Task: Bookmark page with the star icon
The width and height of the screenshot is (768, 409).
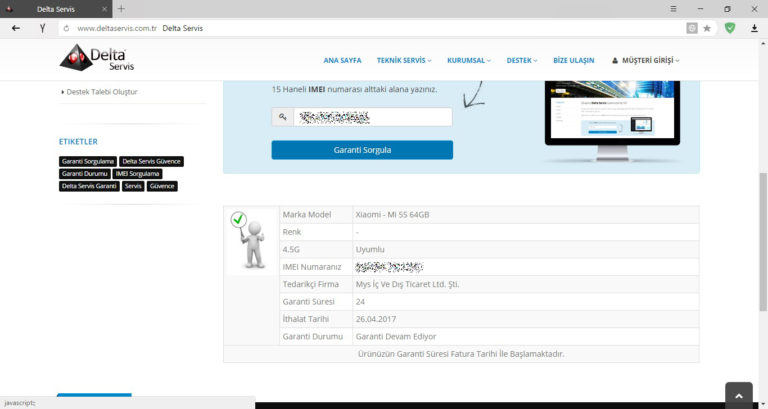Action: [707, 28]
